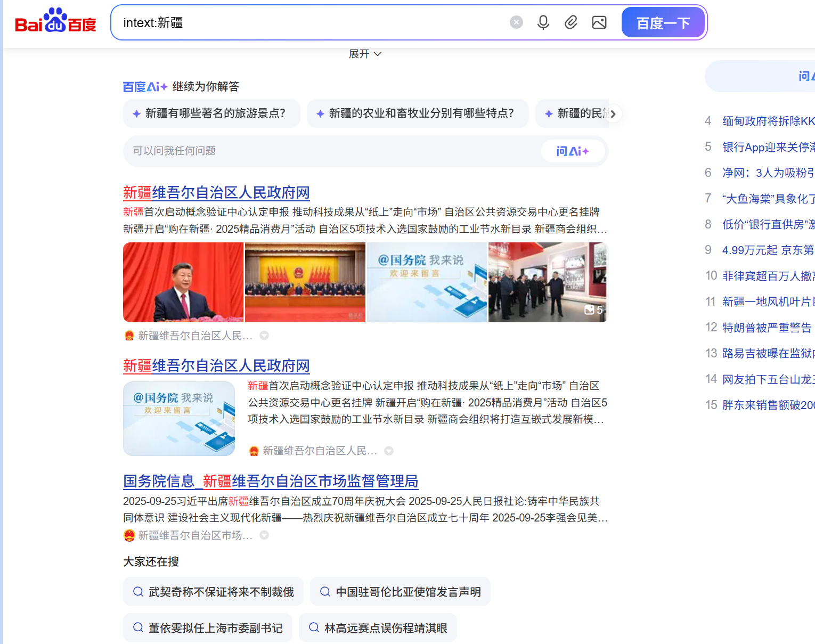Open the second result's source dropdown arrow
The height and width of the screenshot is (644, 815).
389,451
